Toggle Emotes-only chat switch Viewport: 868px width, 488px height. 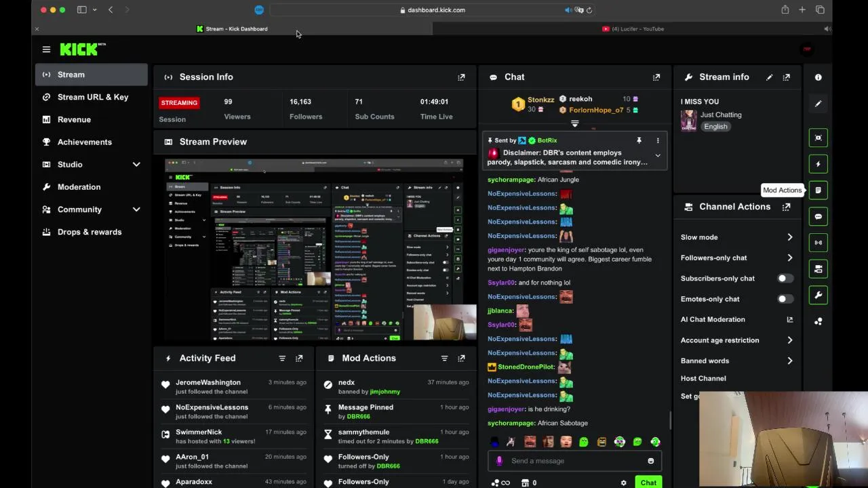(x=785, y=299)
